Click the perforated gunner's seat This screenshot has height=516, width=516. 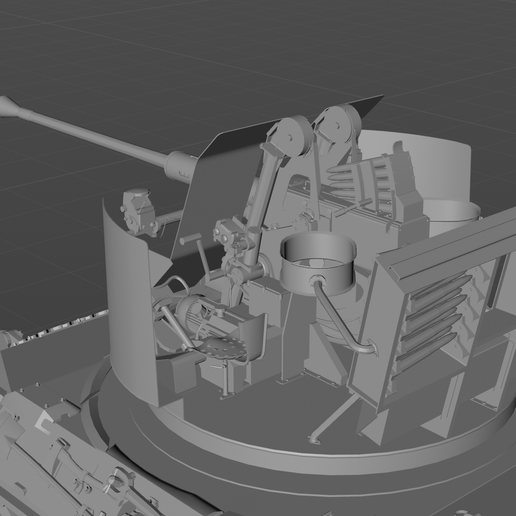217,348
